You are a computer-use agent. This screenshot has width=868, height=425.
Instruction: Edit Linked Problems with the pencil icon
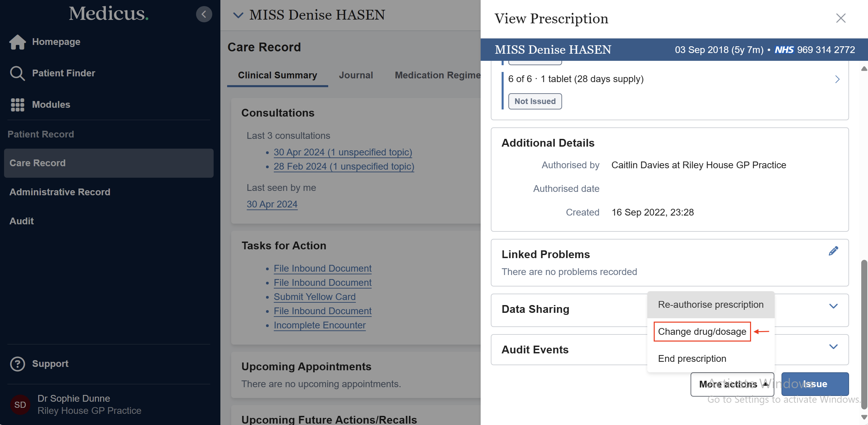point(833,251)
